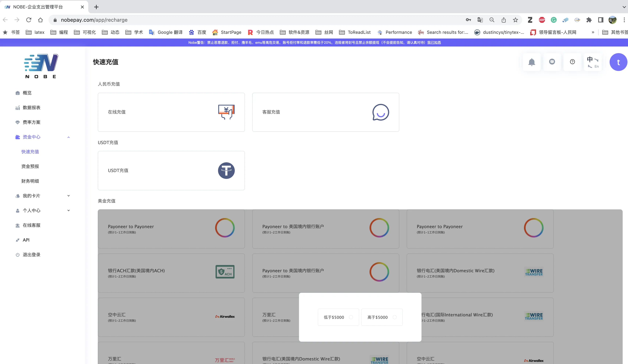Open the USDT充值 card with the Tether icon
The width and height of the screenshot is (628, 364).
pyautogui.click(x=171, y=170)
